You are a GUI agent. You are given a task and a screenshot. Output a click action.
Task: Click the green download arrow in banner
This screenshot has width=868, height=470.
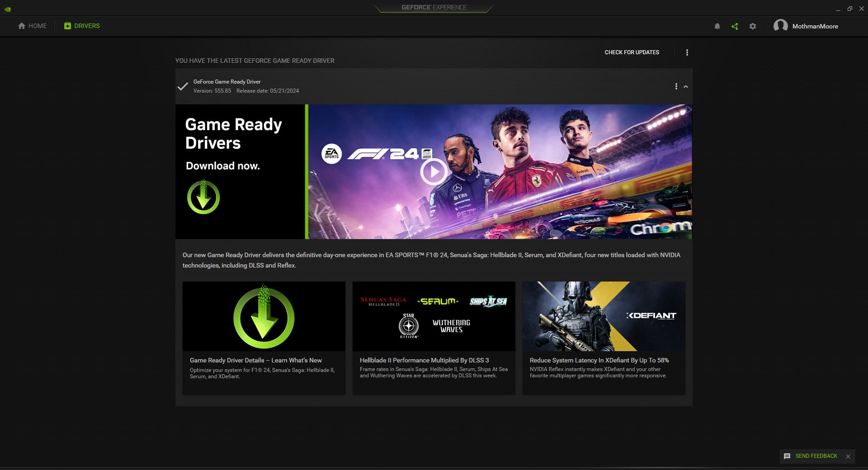click(x=203, y=197)
